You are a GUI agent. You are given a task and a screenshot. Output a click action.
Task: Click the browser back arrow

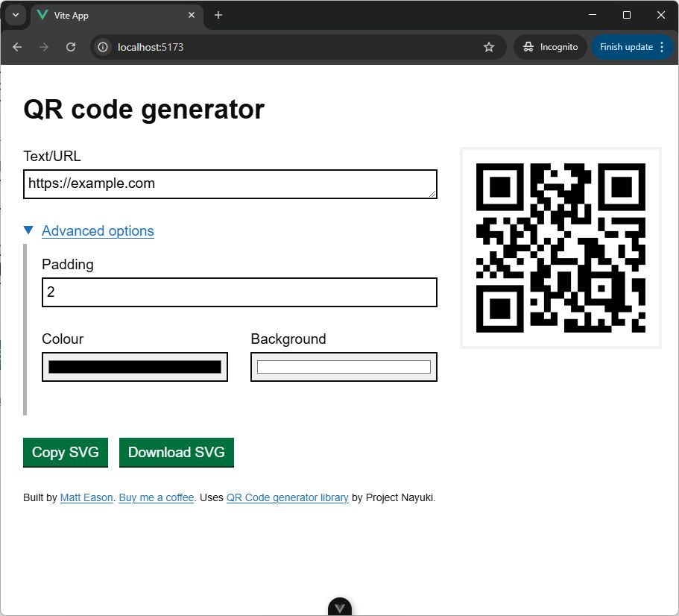[17, 47]
